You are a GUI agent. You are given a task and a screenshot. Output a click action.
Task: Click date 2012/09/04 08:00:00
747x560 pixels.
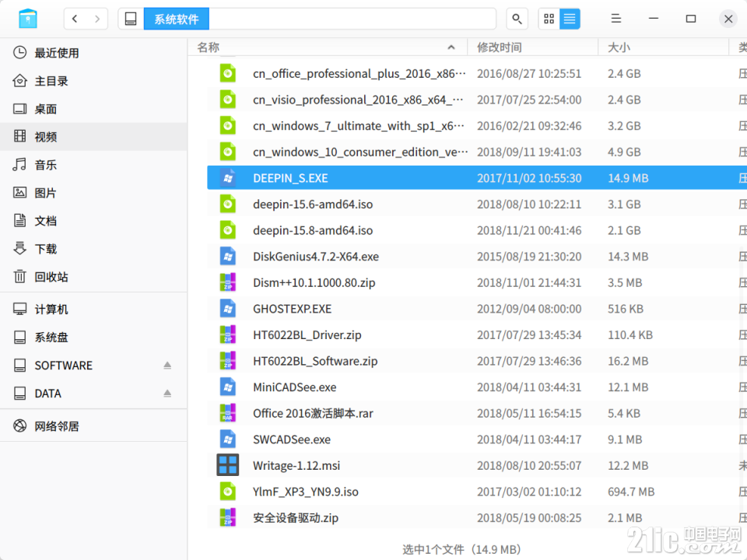529,309
